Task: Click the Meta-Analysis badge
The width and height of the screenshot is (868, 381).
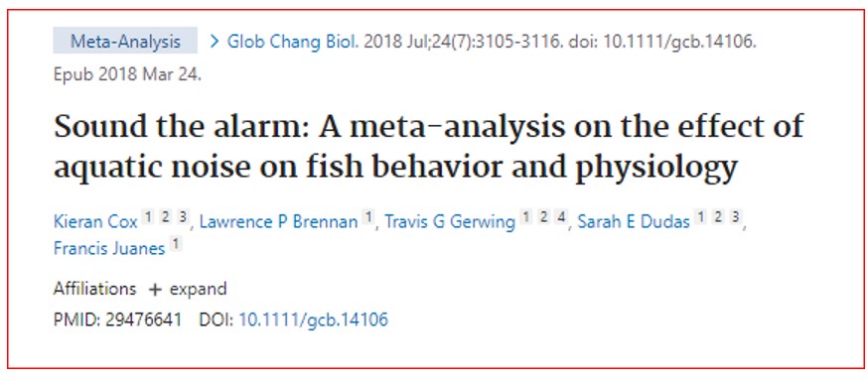Action: [x=125, y=41]
